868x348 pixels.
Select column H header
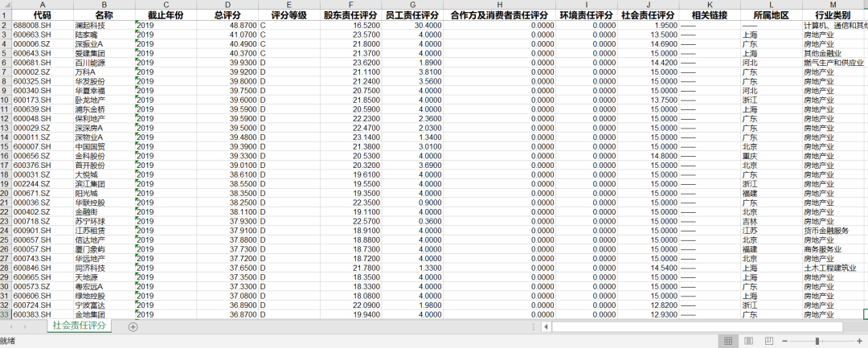point(499,5)
